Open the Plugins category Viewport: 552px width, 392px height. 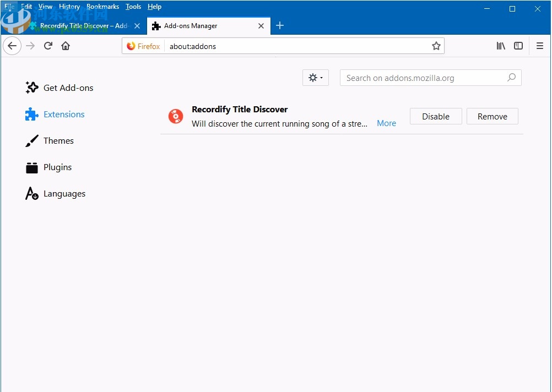[x=57, y=167]
